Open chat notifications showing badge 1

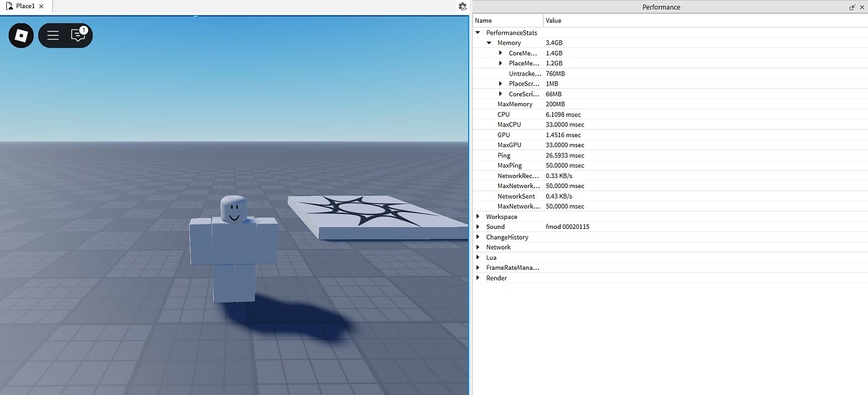(x=78, y=36)
